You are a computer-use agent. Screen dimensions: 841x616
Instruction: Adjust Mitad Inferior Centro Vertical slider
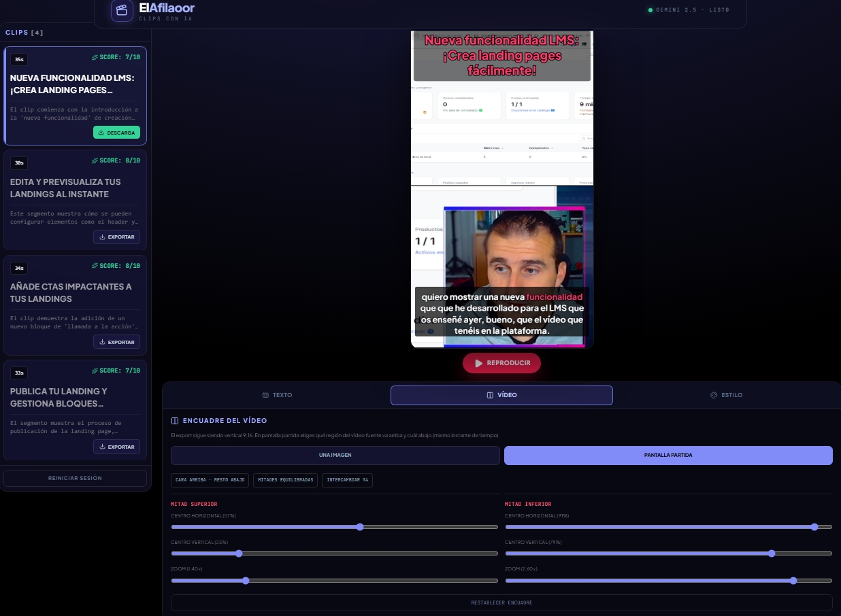(668, 553)
